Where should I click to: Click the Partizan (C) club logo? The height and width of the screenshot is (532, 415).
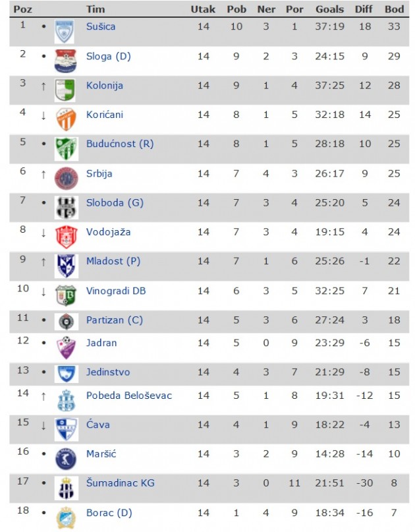click(66, 321)
